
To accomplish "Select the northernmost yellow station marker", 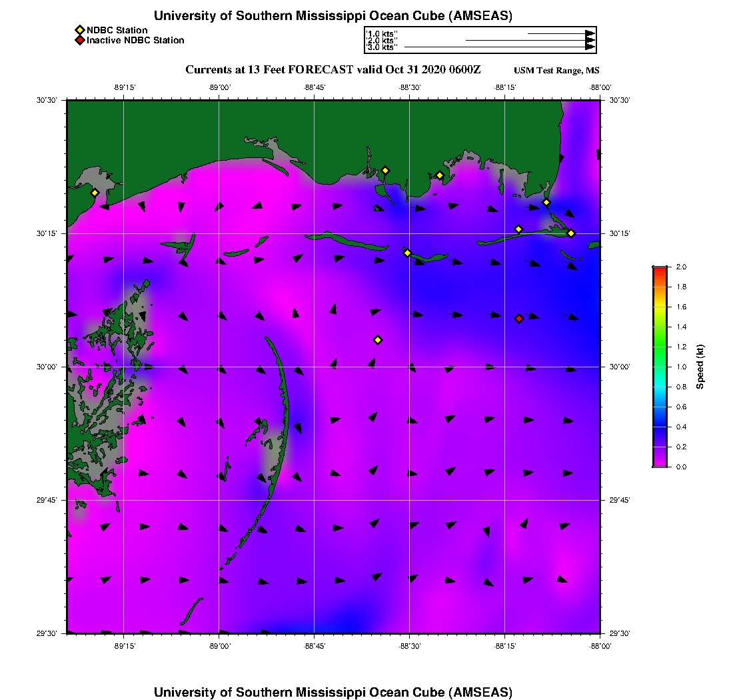I will point(385,171).
